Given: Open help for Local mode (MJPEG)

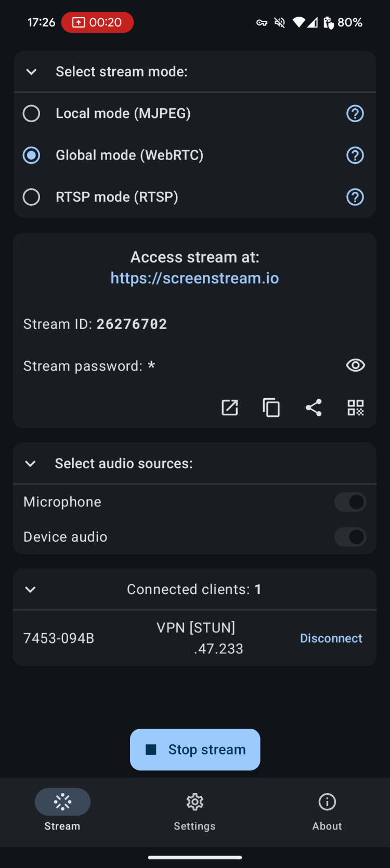Looking at the screenshot, I should tap(355, 113).
